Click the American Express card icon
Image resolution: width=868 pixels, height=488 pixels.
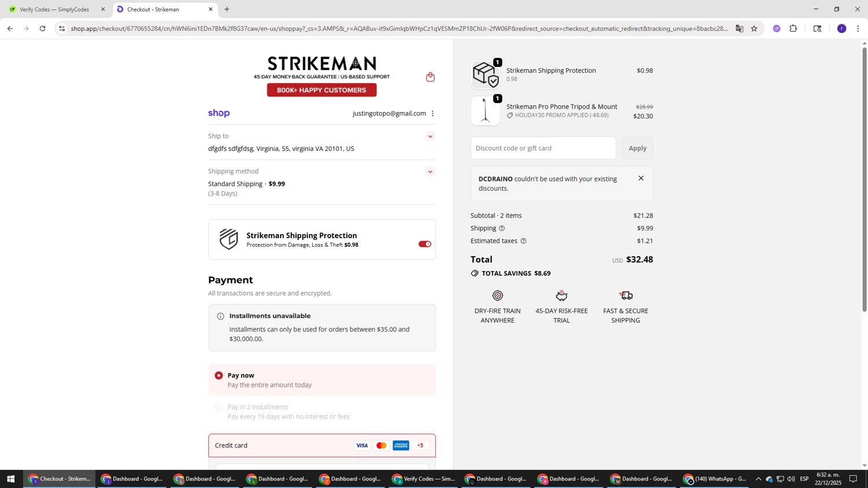401,445
